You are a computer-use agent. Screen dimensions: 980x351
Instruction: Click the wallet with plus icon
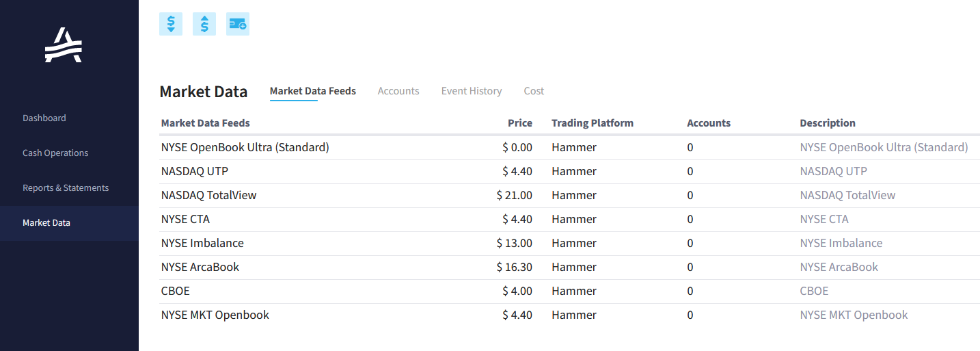238,24
